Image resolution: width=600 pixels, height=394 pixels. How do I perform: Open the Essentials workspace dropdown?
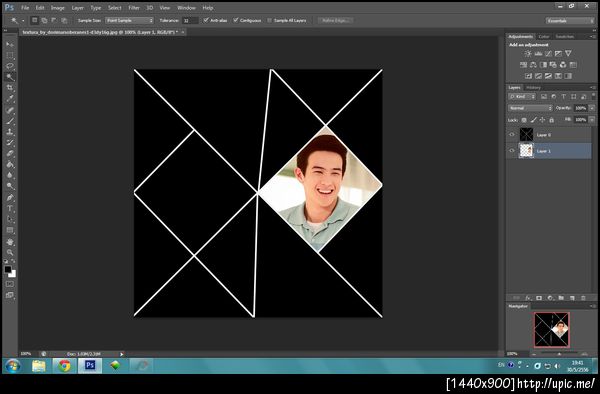tap(570, 20)
